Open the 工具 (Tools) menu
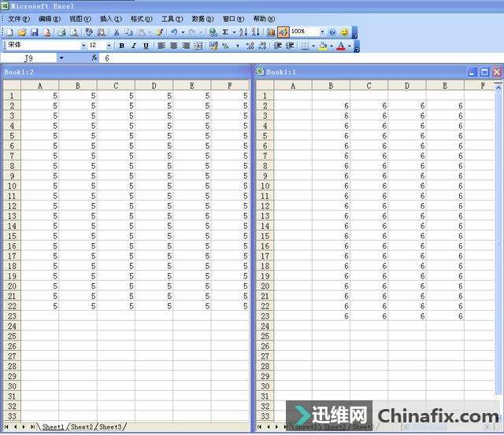 click(172, 19)
